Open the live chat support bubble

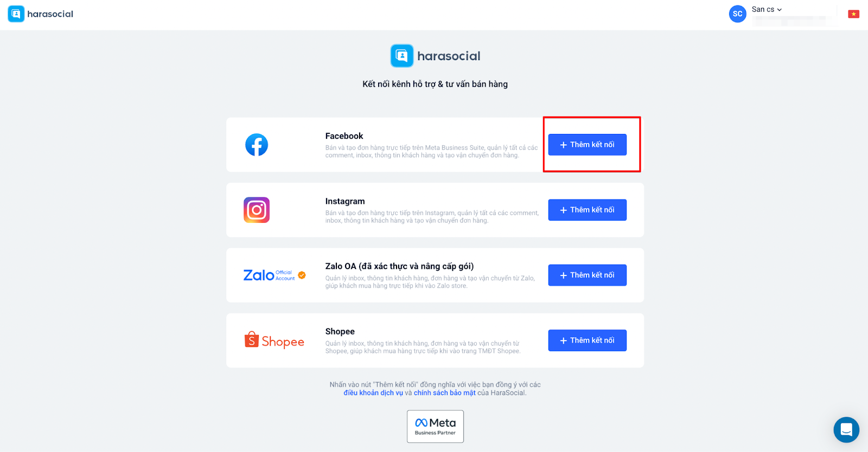coord(846,430)
